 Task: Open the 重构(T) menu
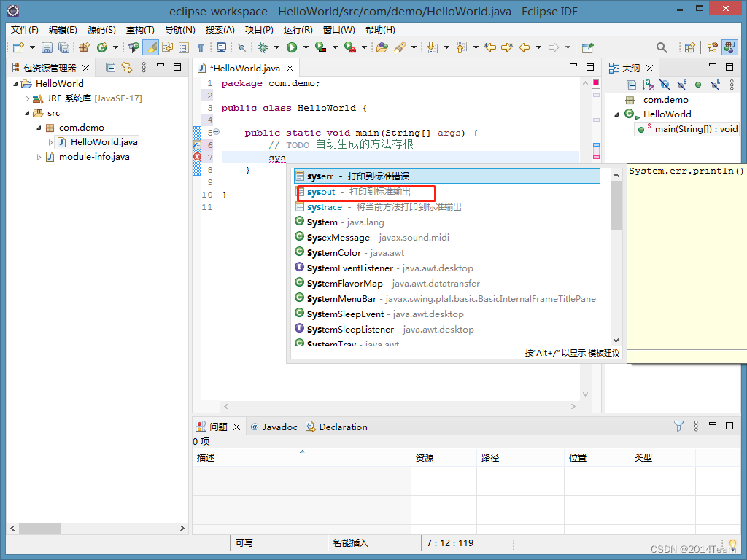tap(139, 30)
